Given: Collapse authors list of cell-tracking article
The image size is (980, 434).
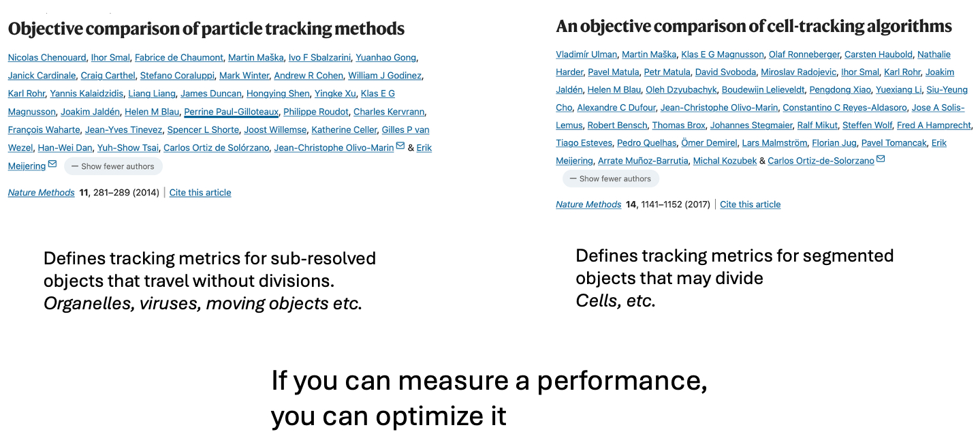Looking at the screenshot, I should tap(610, 179).
